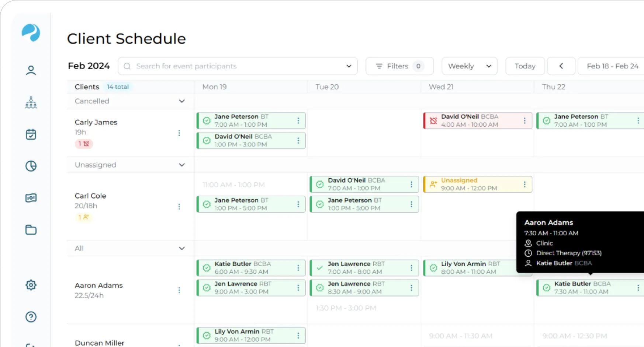This screenshot has height=347, width=644.
Task: Open options for Unassigned 9:00 AM event
Action: (x=524, y=184)
